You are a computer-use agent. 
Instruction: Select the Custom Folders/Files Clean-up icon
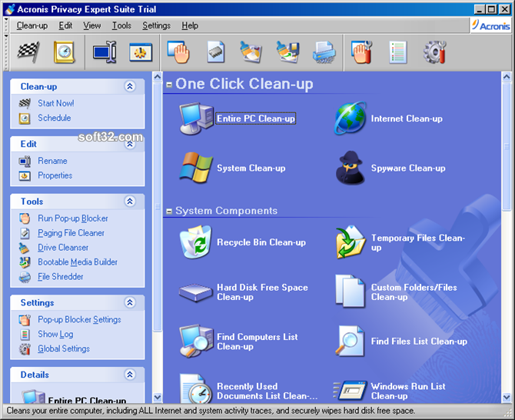pos(350,292)
